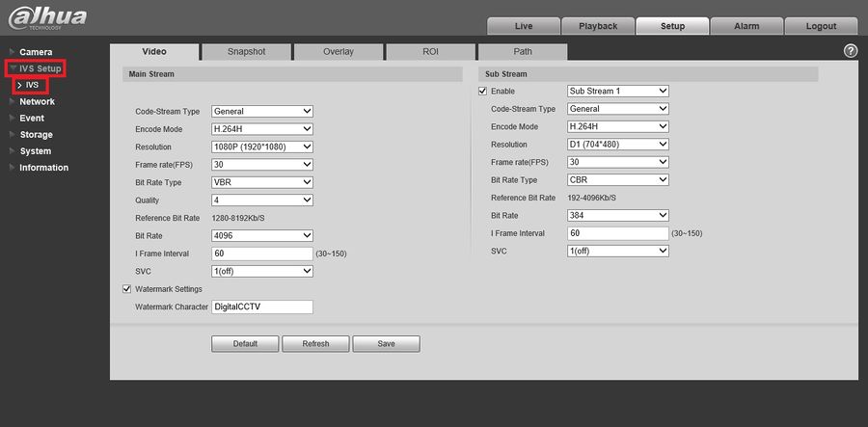Collapse the IVS Setup section
This screenshot has height=427, width=868.
point(36,68)
